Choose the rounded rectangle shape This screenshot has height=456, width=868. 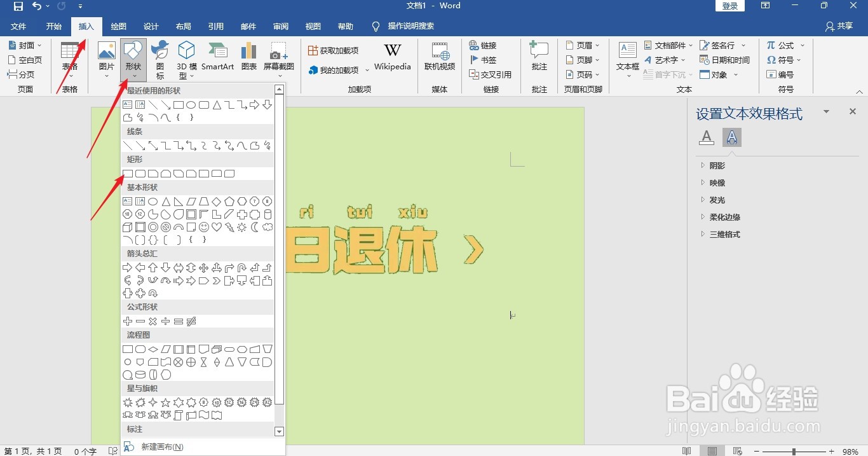tap(139, 173)
